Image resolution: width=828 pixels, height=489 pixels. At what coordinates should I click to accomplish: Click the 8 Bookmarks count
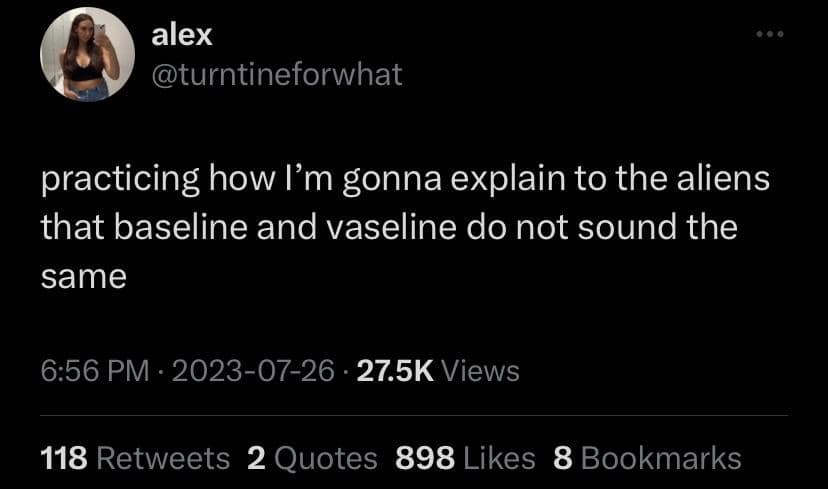(647, 458)
